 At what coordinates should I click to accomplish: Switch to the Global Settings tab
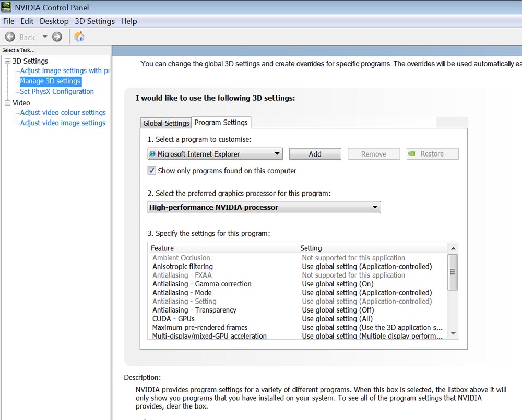point(166,123)
